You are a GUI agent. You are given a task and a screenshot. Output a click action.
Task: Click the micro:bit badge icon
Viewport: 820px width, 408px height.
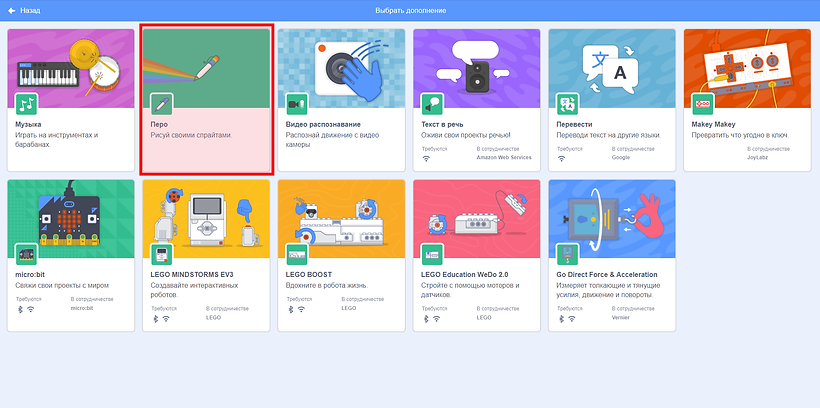[x=27, y=254]
